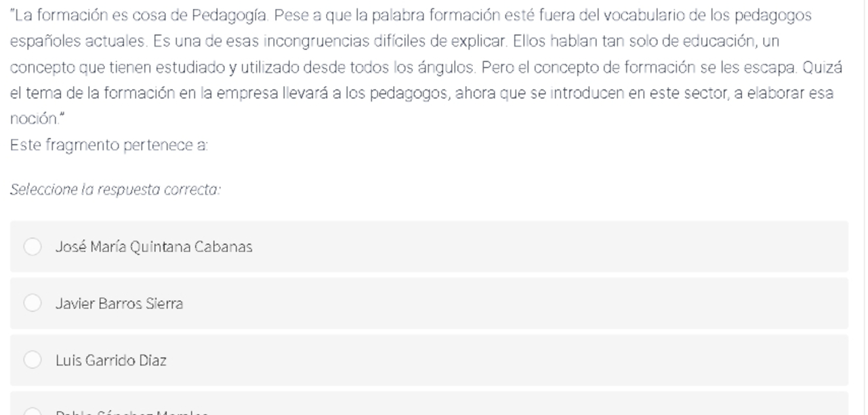Select the partially visible fourth answer radio button
868x415 pixels.
coord(33,412)
